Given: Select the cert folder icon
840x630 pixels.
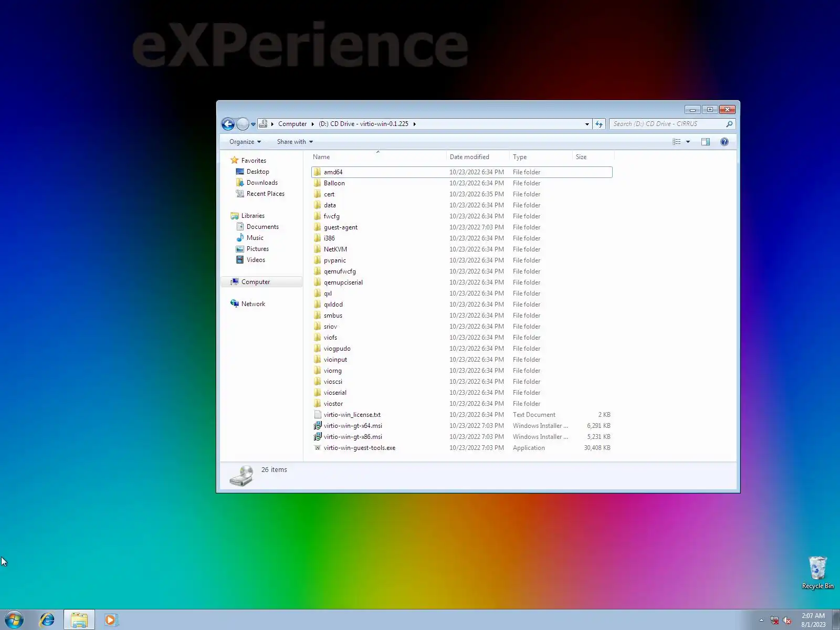Looking at the screenshot, I should pyautogui.click(x=317, y=194).
